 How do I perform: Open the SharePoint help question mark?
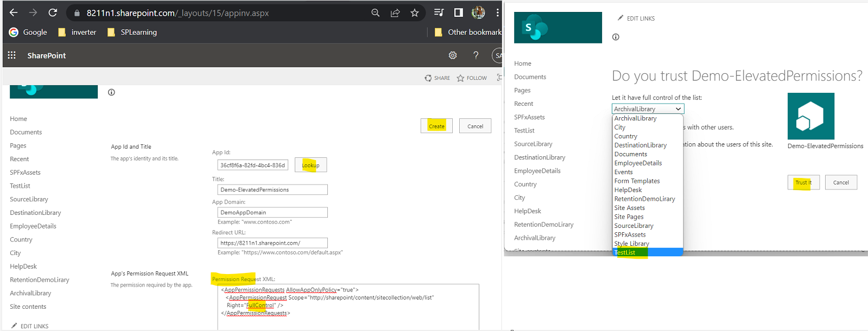(x=476, y=55)
